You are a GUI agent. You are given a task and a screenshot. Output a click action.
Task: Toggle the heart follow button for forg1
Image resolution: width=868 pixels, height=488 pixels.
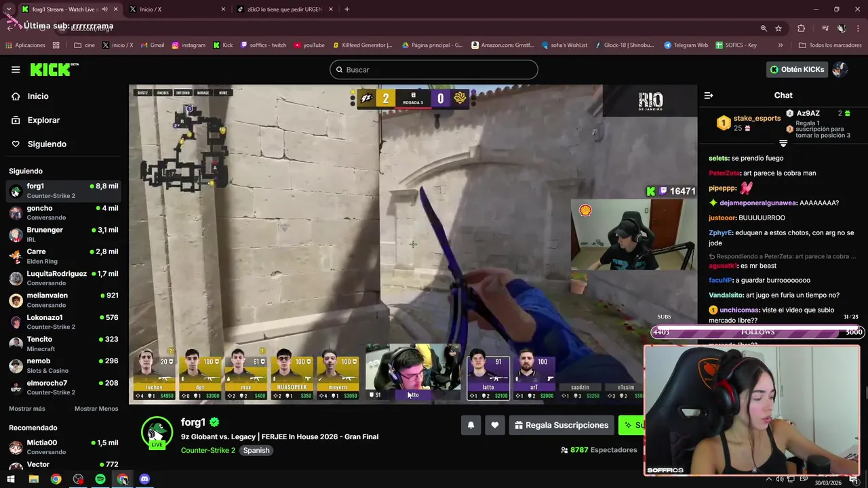pyautogui.click(x=495, y=425)
